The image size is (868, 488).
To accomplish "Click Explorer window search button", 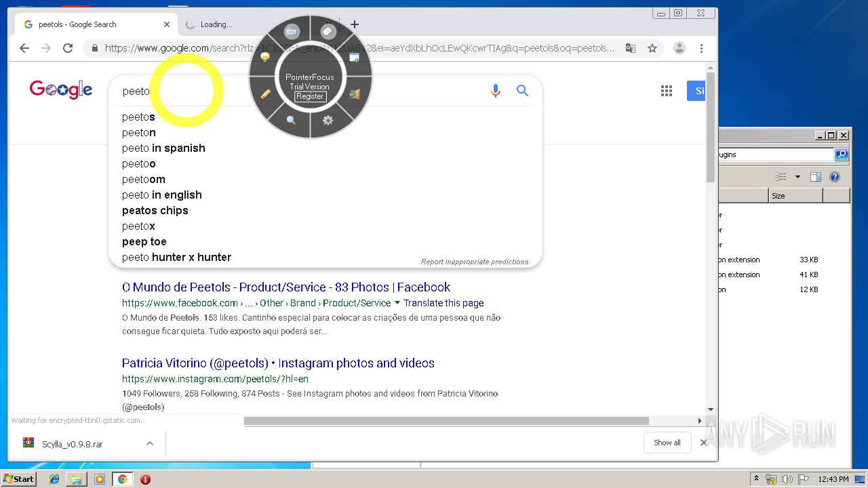I will (842, 155).
